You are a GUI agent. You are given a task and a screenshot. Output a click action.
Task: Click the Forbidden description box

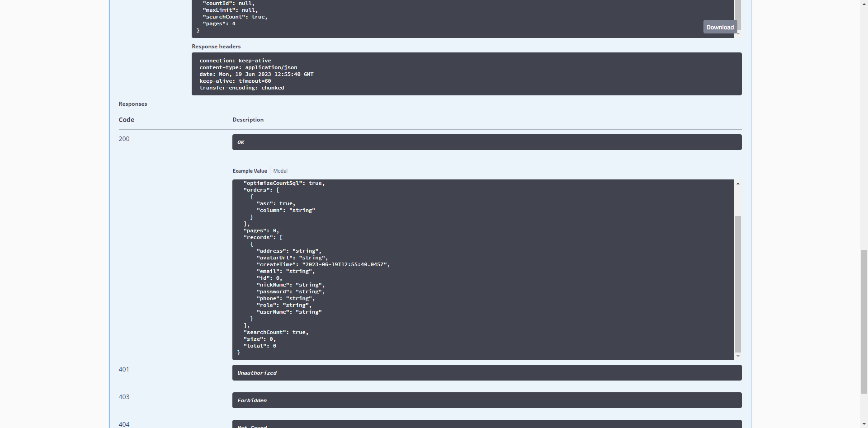pyautogui.click(x=486, y=400)
